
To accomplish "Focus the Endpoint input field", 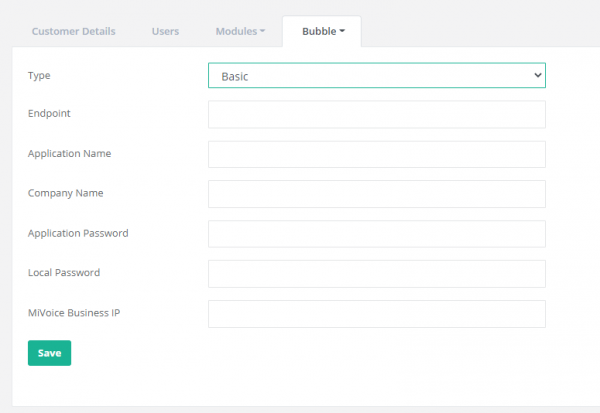I will [x=377, y=114].
